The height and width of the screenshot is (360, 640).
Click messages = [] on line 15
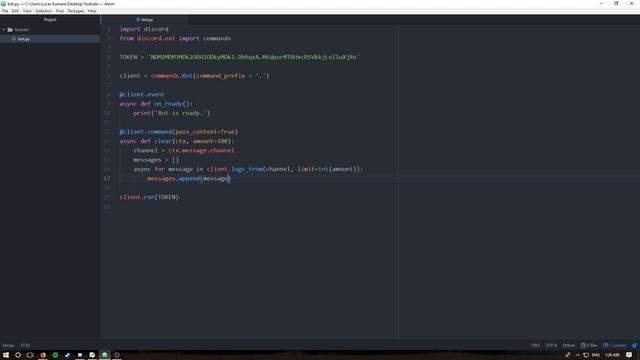pos(156,160)
